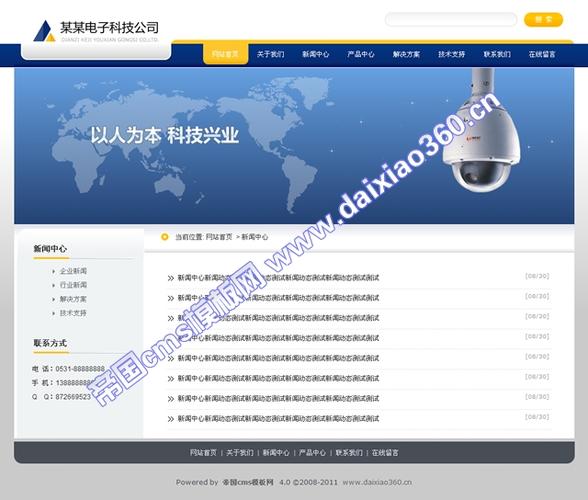Click the 以人为本 科技兴业 banner slogan

pos(164,135)
